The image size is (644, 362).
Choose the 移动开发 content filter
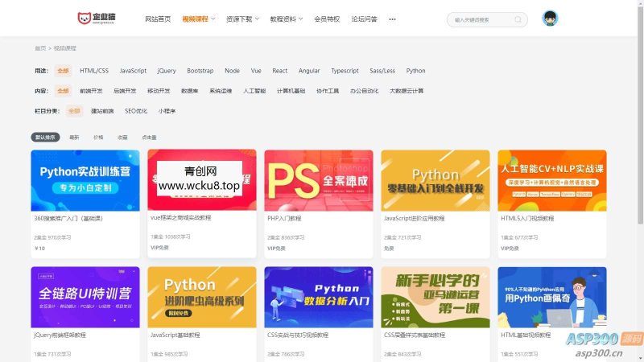coord(159,91)
